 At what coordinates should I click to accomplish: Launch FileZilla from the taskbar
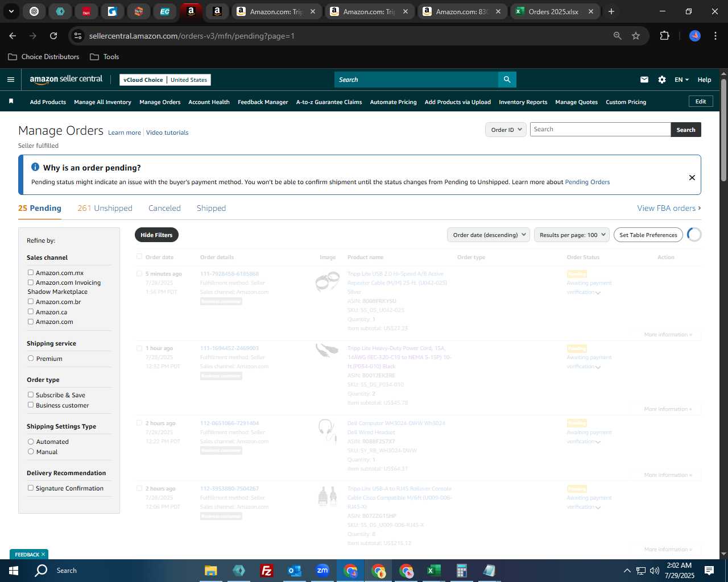coord(266,571)
